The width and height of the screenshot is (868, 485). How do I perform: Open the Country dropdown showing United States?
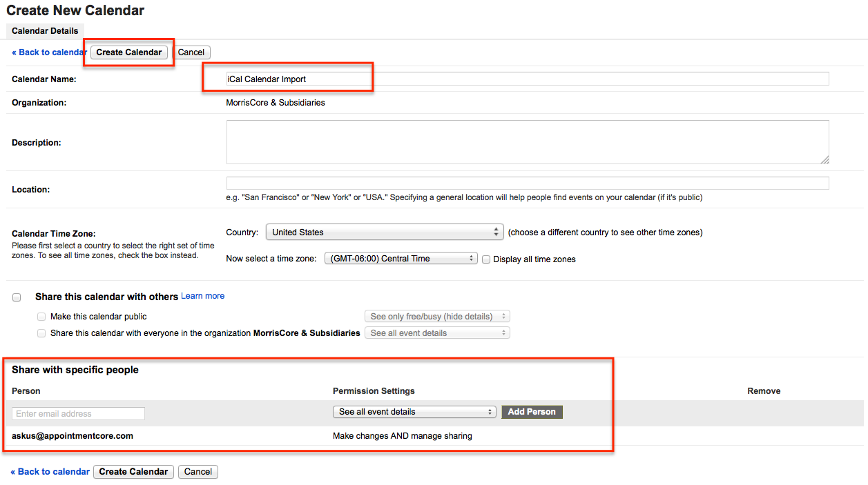click(x=385, y=232)
